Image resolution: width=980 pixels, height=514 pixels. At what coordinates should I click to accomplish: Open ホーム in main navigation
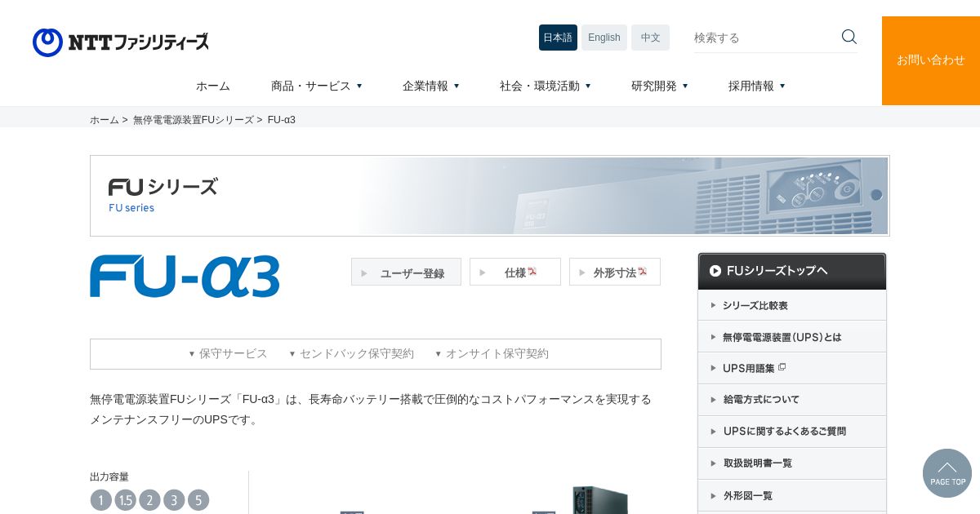213,86
